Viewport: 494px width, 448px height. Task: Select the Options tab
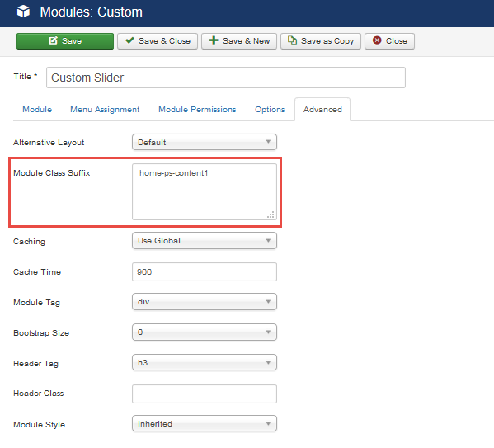pos(270,110)
